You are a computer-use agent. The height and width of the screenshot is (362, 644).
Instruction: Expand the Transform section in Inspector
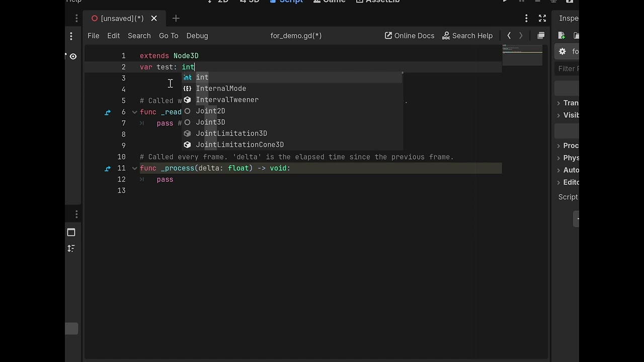click(x=569, y=103)
